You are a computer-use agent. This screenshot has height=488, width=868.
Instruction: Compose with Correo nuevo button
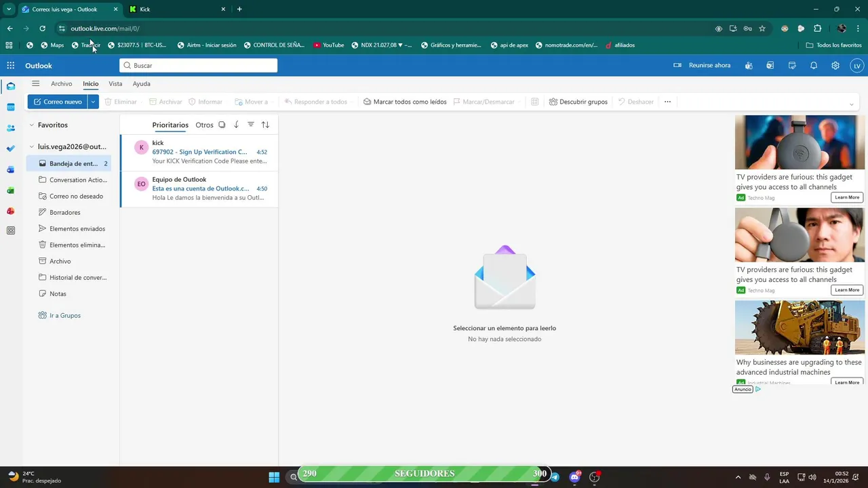click(x=58, y=102)
